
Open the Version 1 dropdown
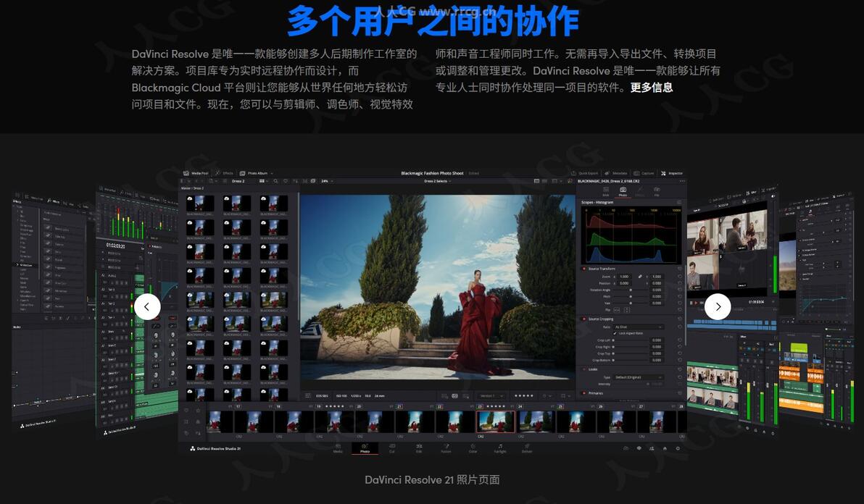pyautogui.click(x=494, y=395)
